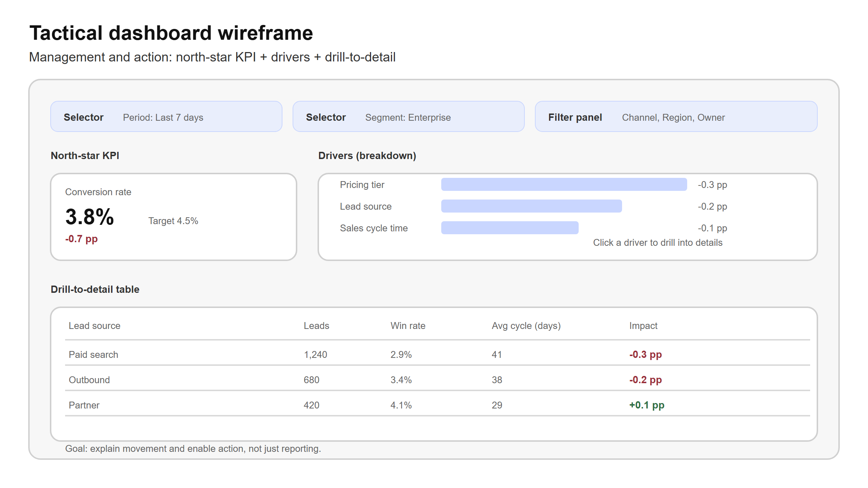The image size is (868, 488).
Task: Open the Period selector showing Last 7 days
Action: pyautogui.click(x=166, y=116)
